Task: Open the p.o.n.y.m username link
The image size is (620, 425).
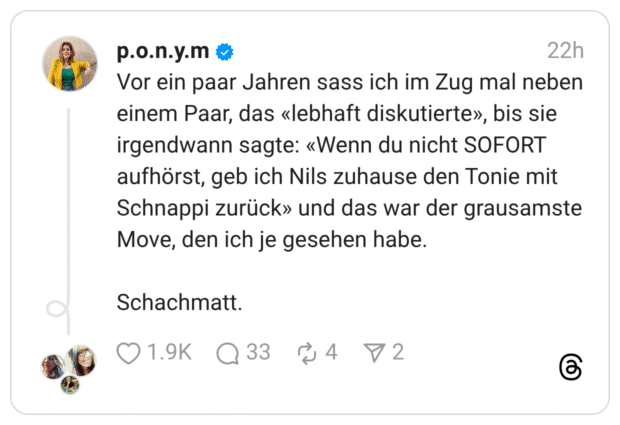Action: [x=164, y=51]
